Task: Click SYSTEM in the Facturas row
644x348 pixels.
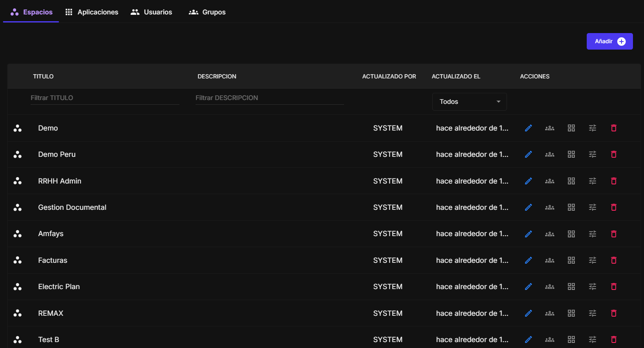Action: [x=388, y=260]
